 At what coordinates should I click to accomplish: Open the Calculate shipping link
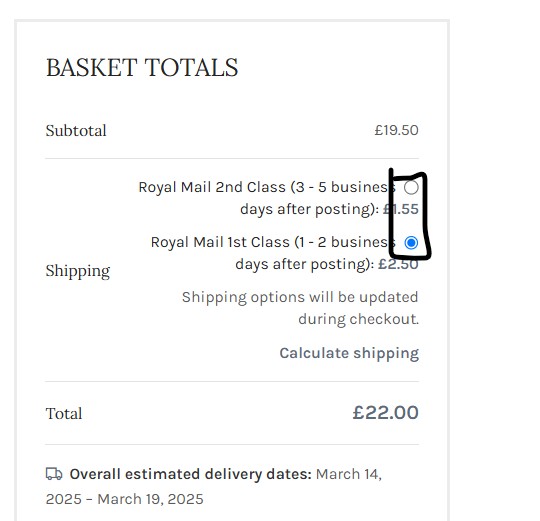pos(349,353)
